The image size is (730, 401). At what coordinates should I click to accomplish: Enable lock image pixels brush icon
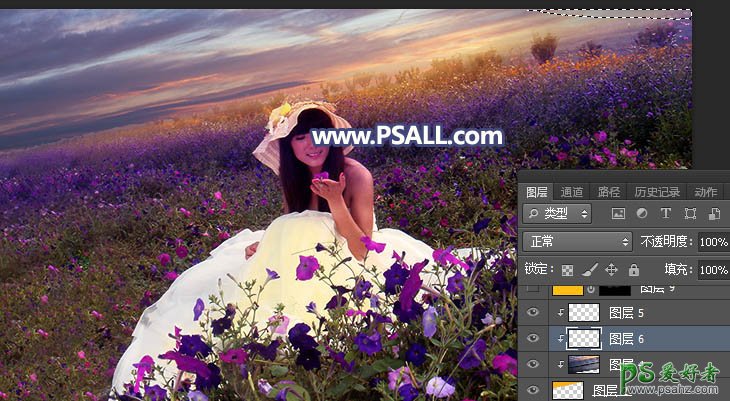[590, 270]
